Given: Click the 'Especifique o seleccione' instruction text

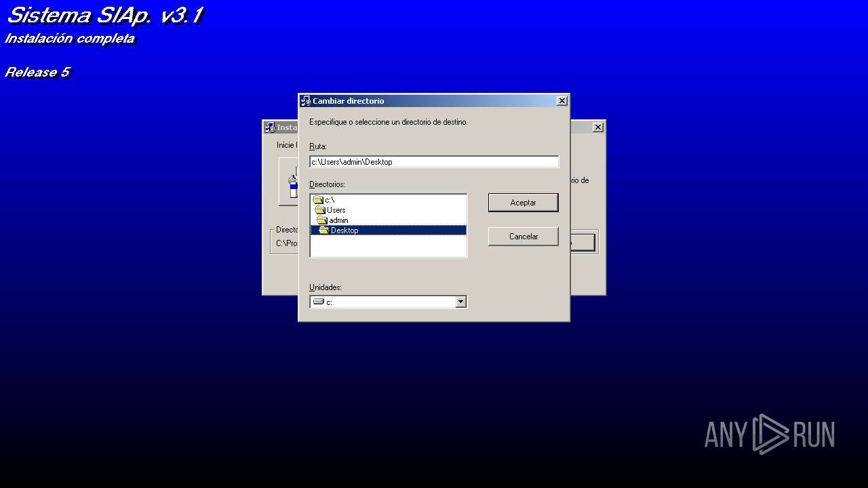Looking at the screenshot, I should (389, 122).
